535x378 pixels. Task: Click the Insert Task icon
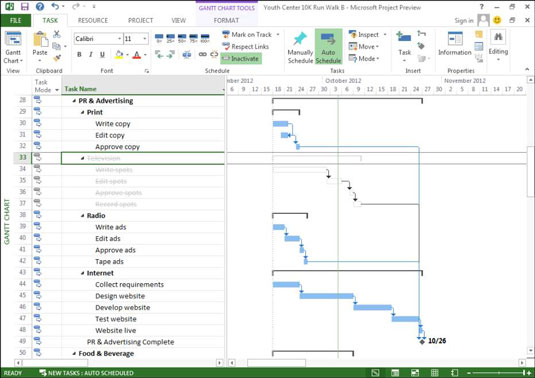[404, 38]
